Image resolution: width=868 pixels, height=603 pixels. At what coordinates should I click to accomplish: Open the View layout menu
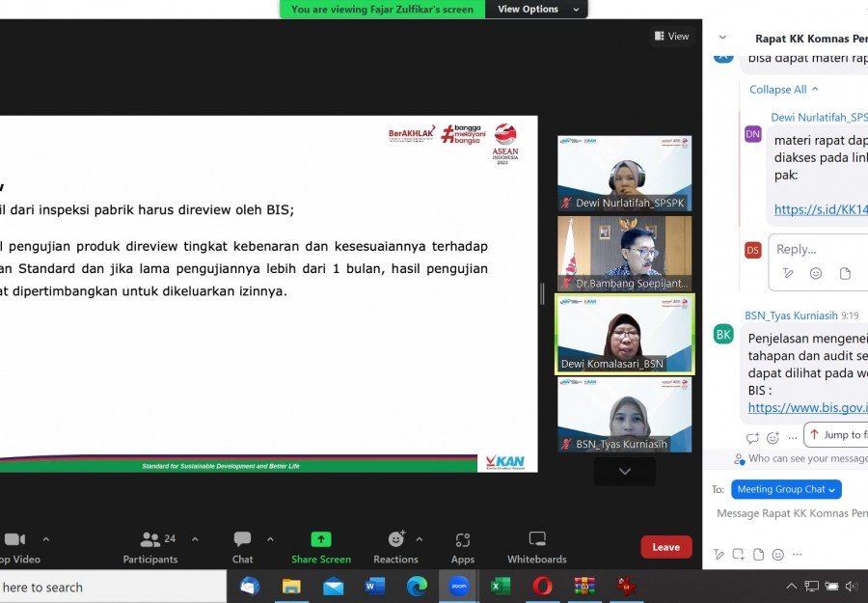pyautogui.click(x=671, y=37)
